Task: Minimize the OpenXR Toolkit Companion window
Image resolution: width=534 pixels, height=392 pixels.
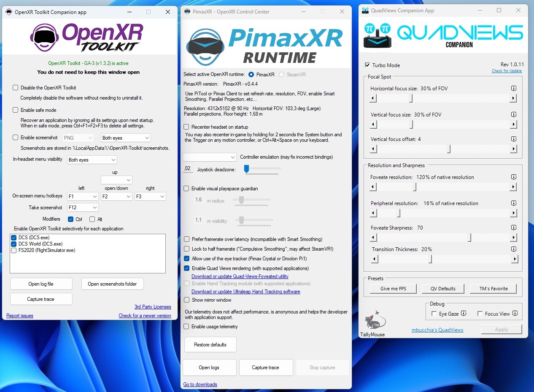Action: (x=129, y=12)
